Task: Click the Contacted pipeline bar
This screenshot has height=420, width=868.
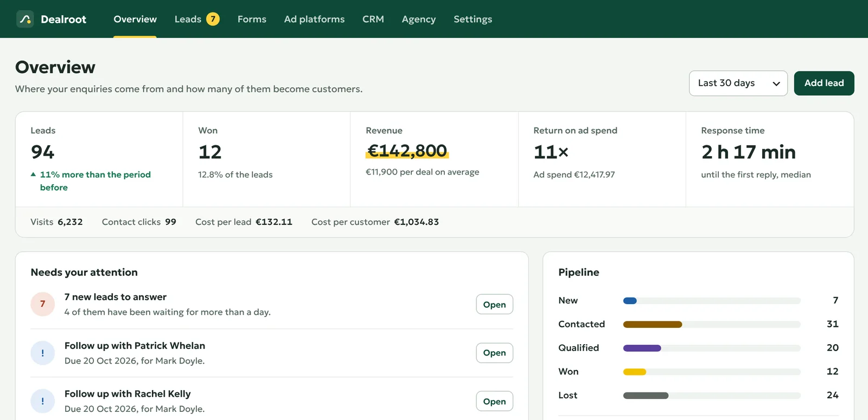Action: click(712, 325)
